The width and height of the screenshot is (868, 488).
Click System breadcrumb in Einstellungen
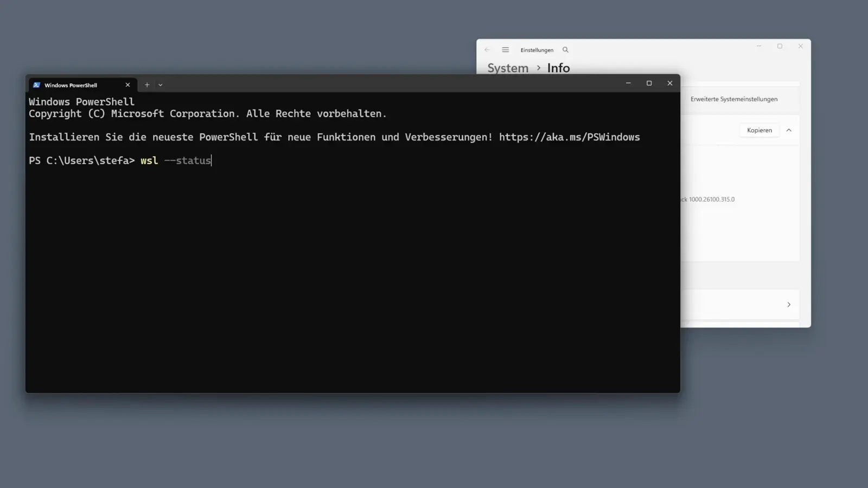pos(508,68)
